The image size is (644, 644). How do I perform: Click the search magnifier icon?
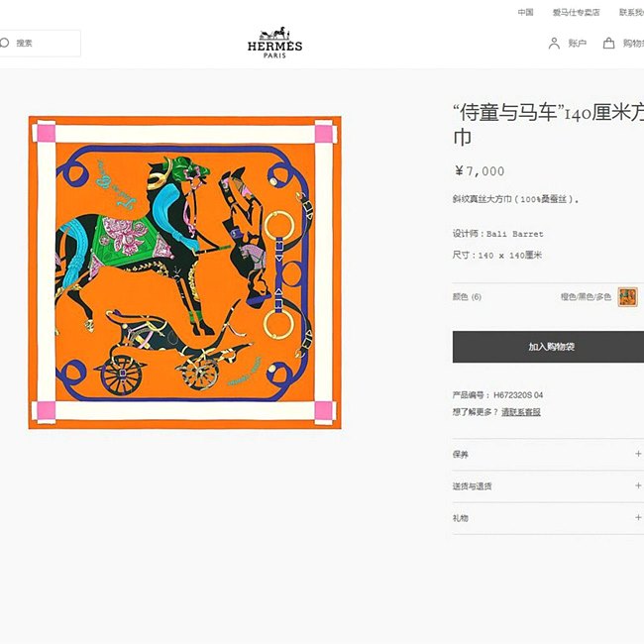4,43
